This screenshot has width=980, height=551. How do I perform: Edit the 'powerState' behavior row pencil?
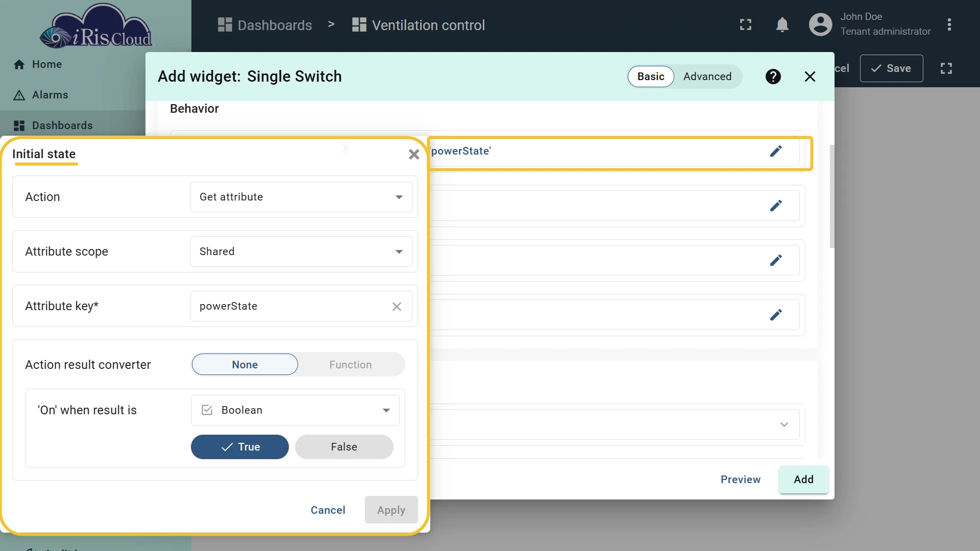pos(775,151)
